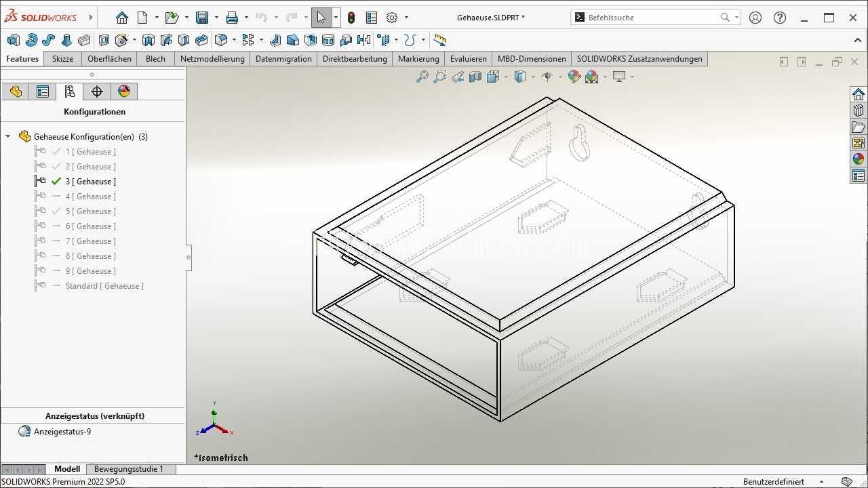868x488 pixels.
Task: Open a file with the folder icon
Action: (172, 18)
